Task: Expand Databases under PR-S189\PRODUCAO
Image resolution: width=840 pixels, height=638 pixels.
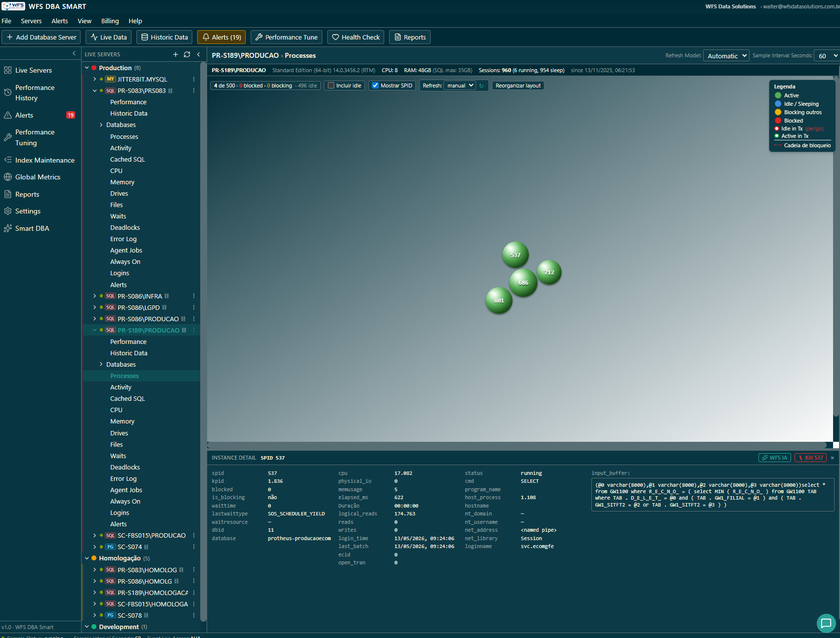Action: tap(101, 364)
